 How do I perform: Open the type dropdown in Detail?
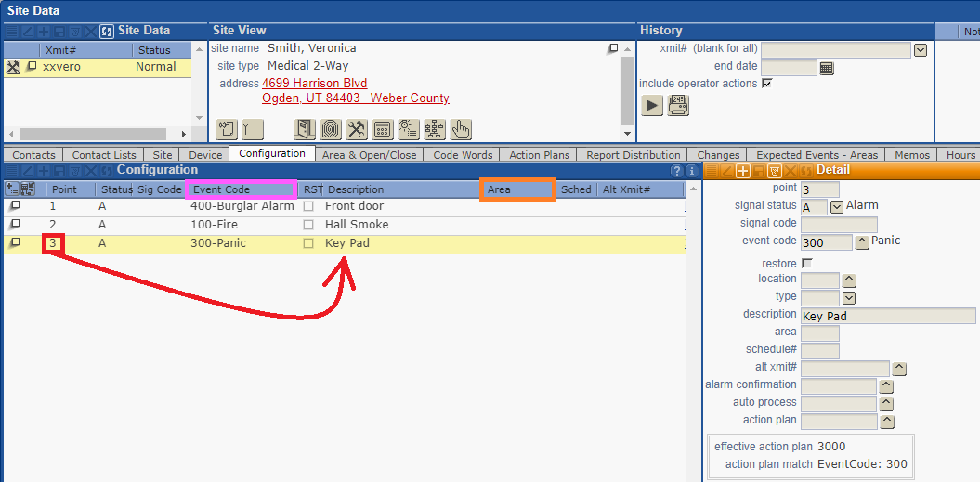pos(848,298)
